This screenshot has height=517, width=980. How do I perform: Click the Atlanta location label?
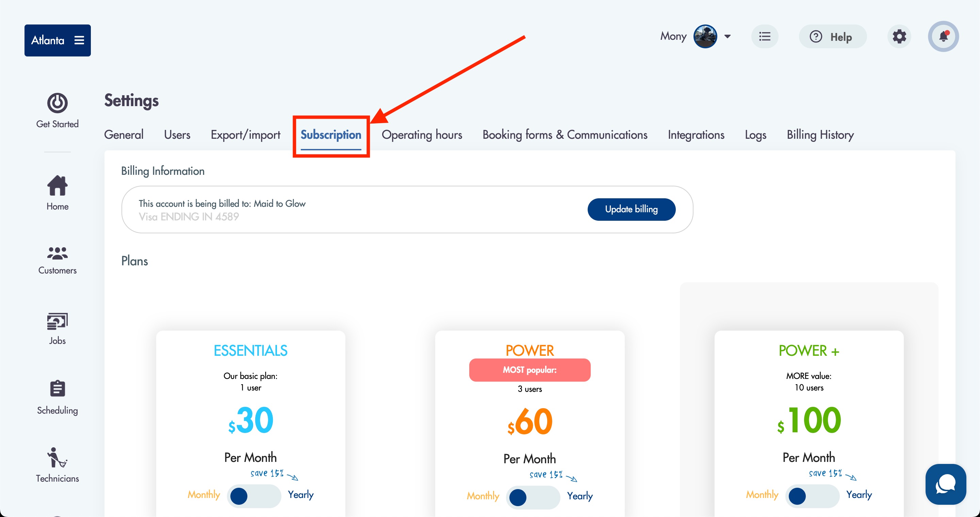48,40
